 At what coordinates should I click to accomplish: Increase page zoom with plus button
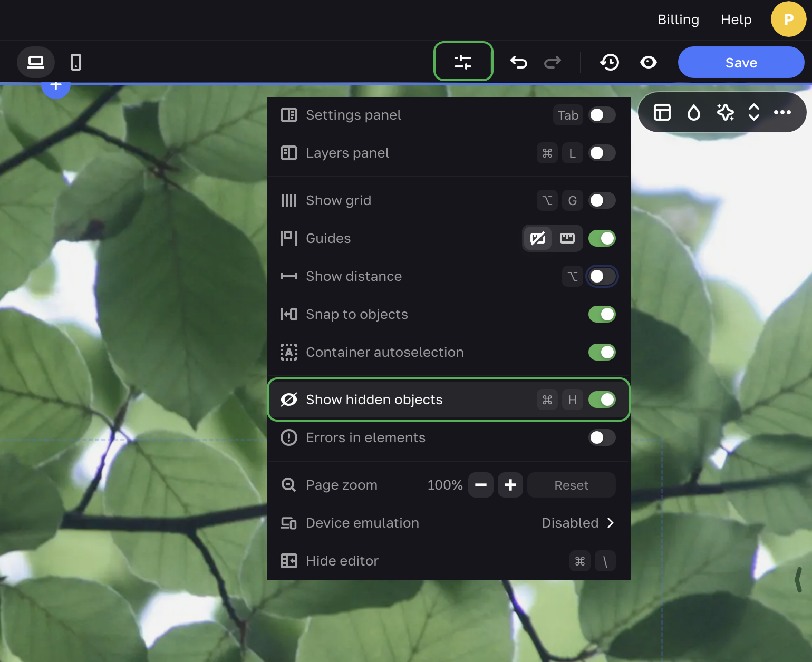click(510, 485)
